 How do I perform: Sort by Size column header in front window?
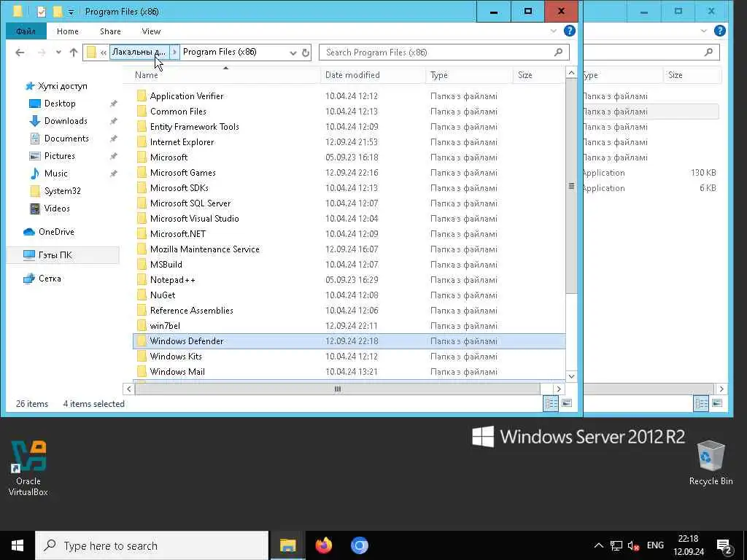pyautogui.click(x=538, y=75)
